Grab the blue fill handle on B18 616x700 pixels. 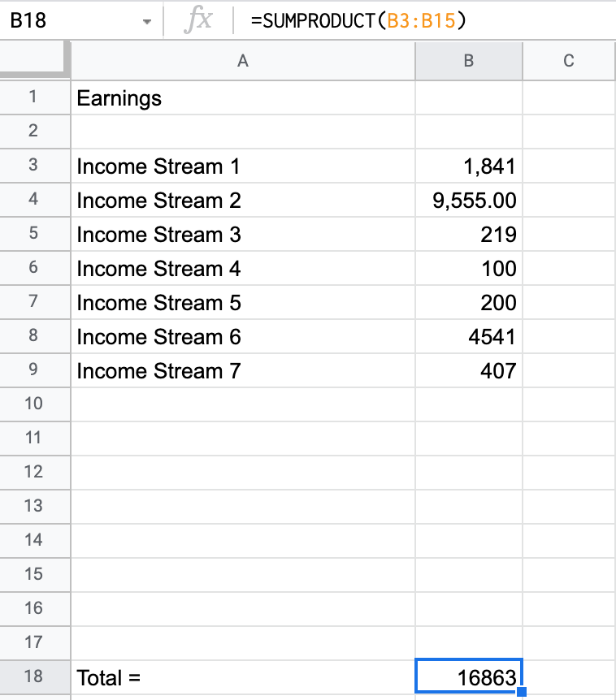click(521, 692)
